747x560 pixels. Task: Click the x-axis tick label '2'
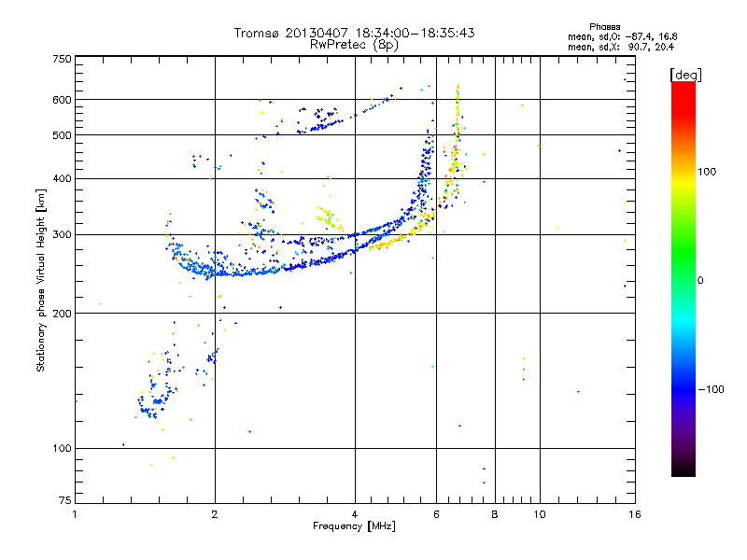[x=215, y=514]
